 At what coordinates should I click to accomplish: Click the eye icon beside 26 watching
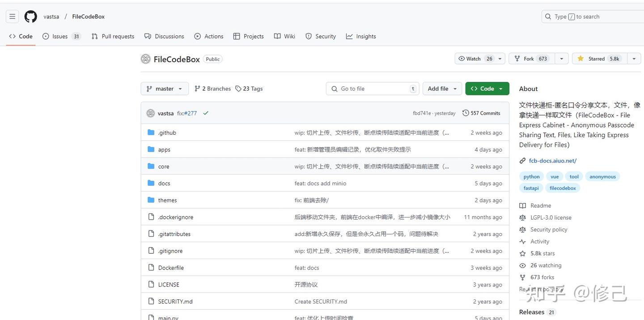[x=522, y=265]
